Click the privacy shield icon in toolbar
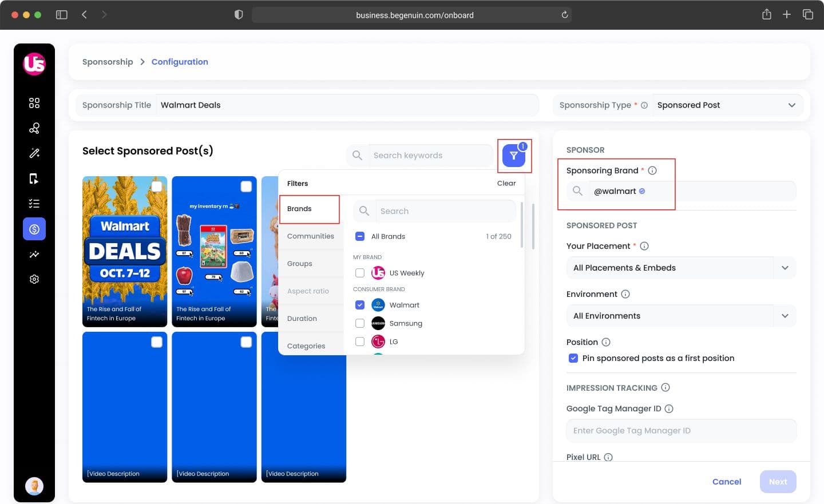The height and width of the screenshot is (504, 824). (x=239, y=15)
